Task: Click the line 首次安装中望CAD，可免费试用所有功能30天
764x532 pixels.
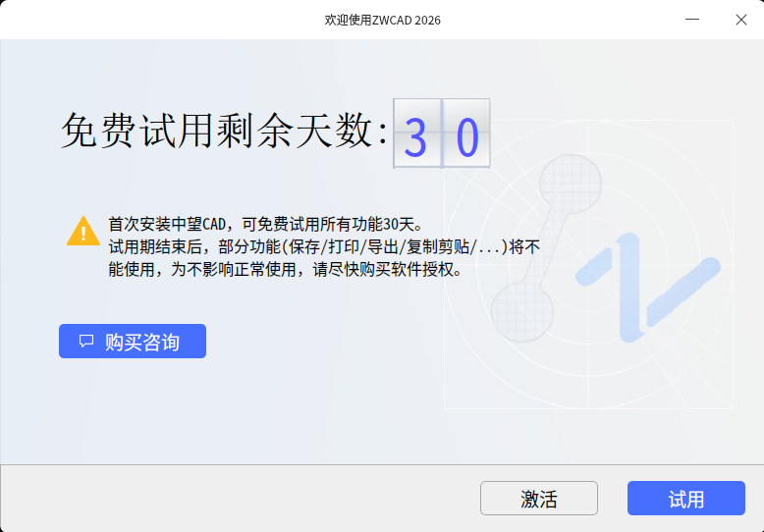Action: tap(266, 225)
